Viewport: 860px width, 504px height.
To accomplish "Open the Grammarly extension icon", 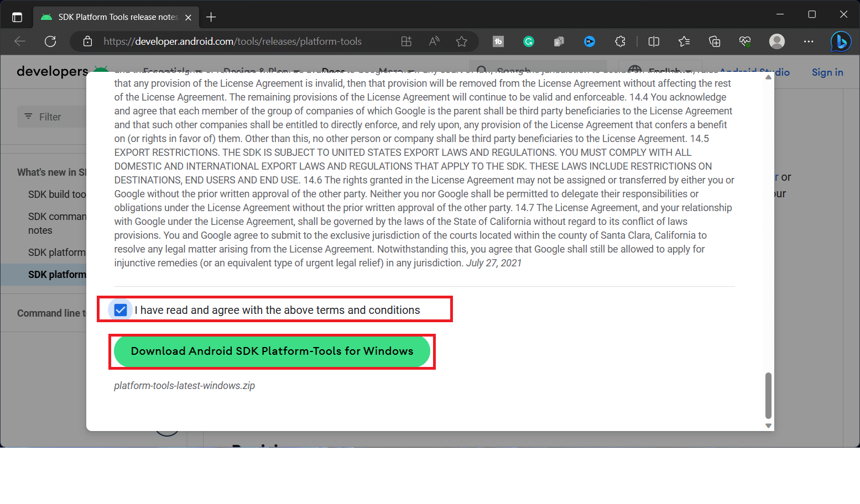I will [x=529, y=41].
